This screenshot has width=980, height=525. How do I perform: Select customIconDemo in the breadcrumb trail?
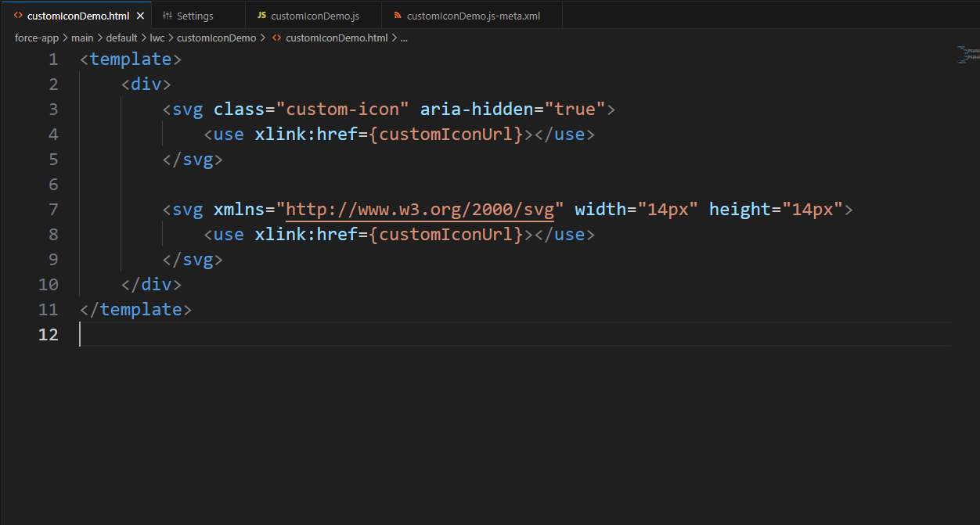[x=216, y=37]
